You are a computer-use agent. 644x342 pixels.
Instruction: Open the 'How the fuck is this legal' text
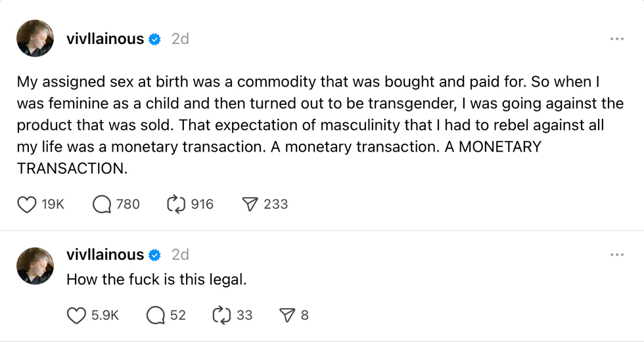(156, 279)
